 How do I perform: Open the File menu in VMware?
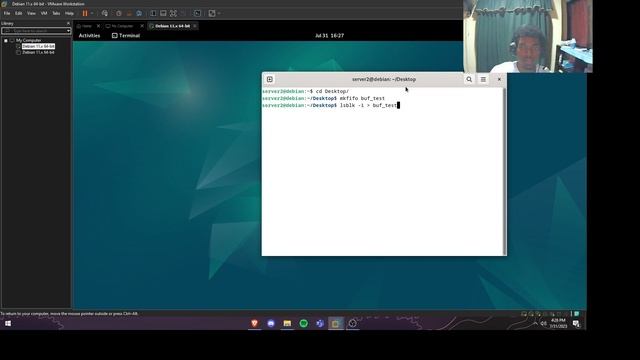(x=7, y=13)
